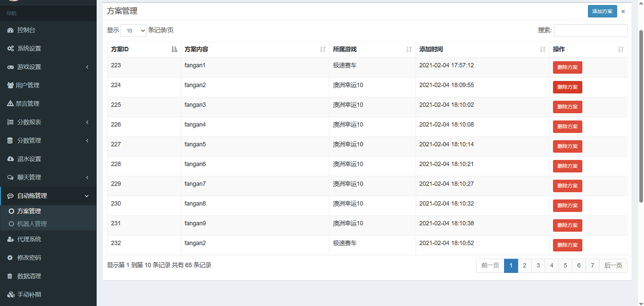Sort table by 方案ID column icon
The image size is (644, 306).
pos(174,49)
